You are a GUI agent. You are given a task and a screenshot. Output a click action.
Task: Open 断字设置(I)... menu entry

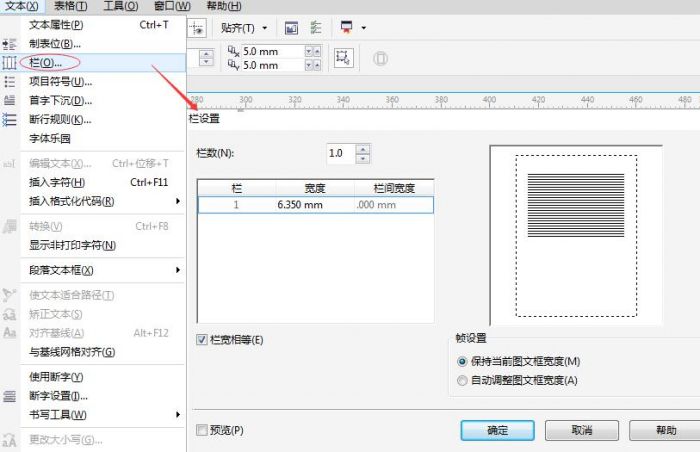(103, 396)
